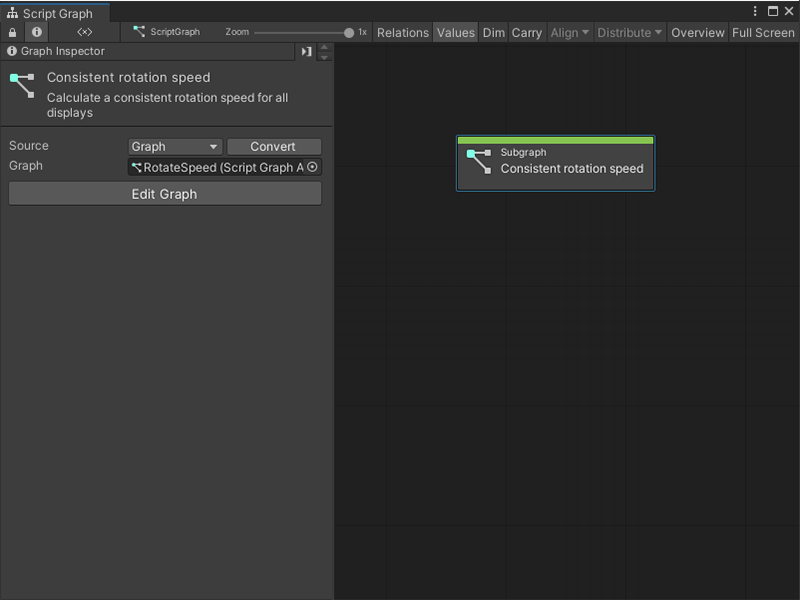Open the window options three-dot menu
Screen dimensions: 800x600
point(756,10)
